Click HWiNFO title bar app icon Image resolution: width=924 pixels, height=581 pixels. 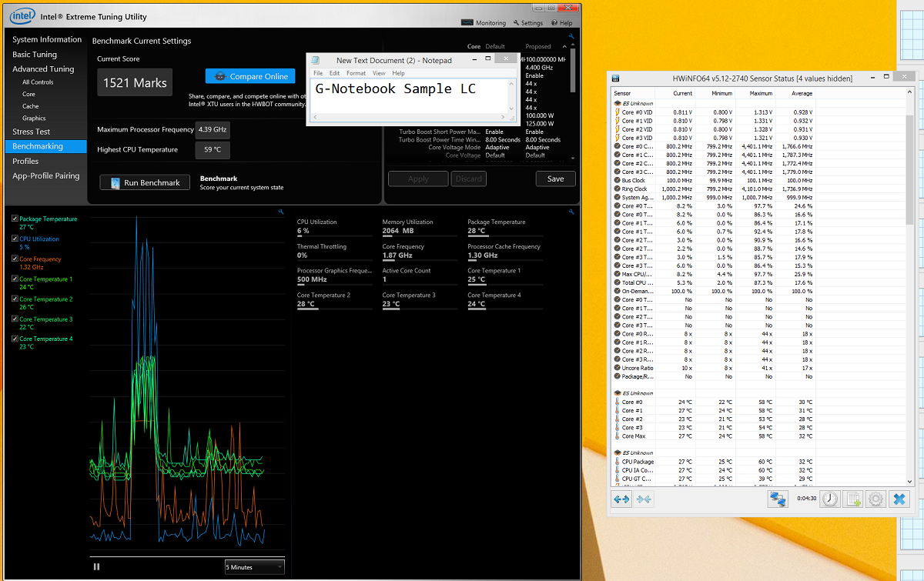tap(616, 78)
